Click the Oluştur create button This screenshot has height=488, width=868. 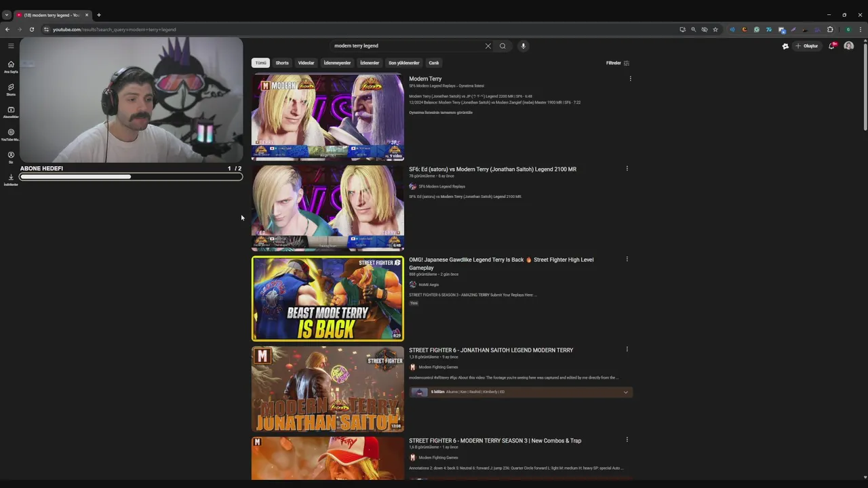807,46
